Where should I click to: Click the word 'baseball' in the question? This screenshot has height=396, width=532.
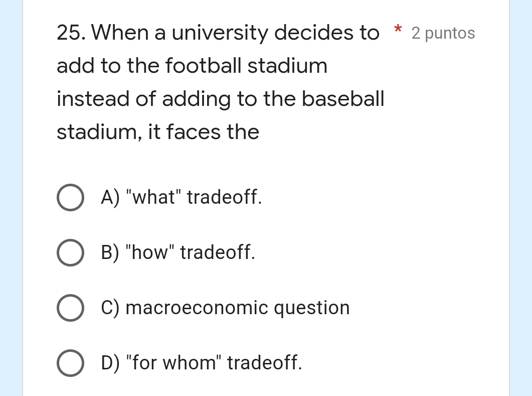pyautogui.click(x=343, y=98)
